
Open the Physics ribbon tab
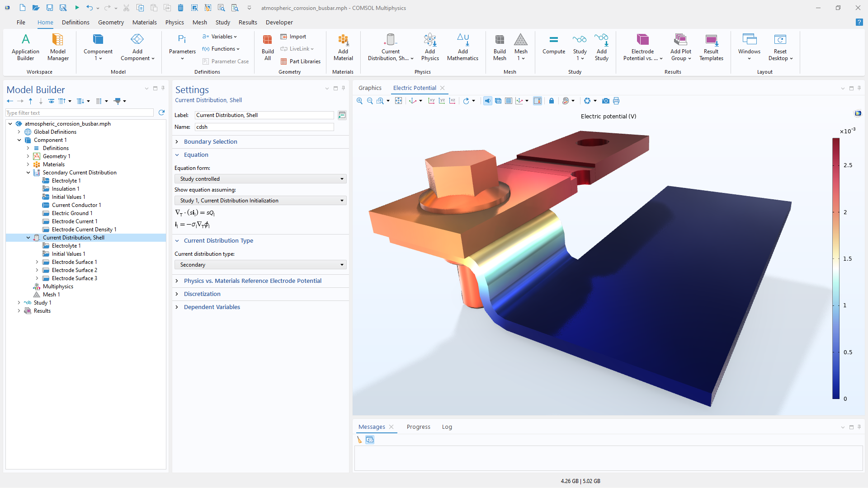point(175,22)
